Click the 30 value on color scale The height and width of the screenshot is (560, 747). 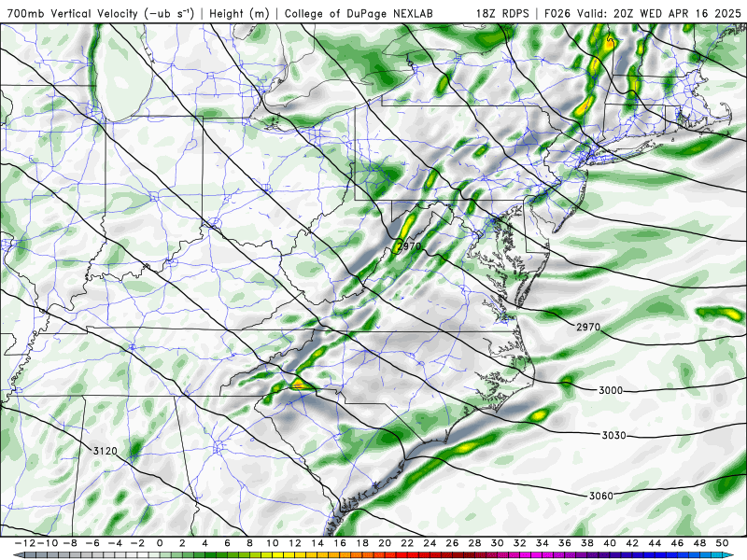point(497,543)
